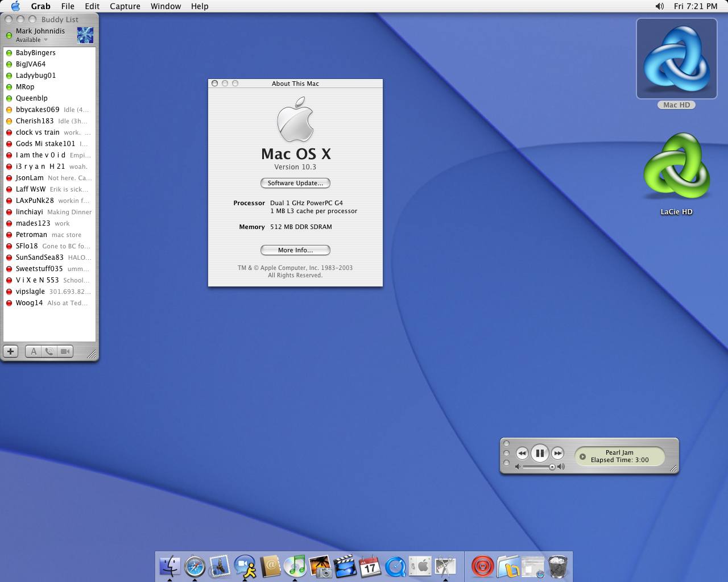
Task: Select buddy Queenblp
Action: pos(49,98)
